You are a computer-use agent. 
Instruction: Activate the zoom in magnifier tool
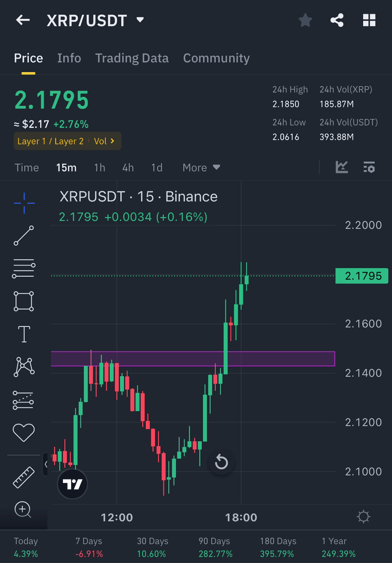click(x=23, y=510)
